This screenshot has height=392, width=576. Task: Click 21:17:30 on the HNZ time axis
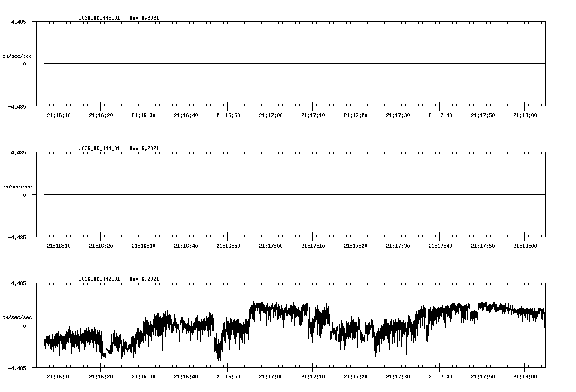[x=398, y=377]
